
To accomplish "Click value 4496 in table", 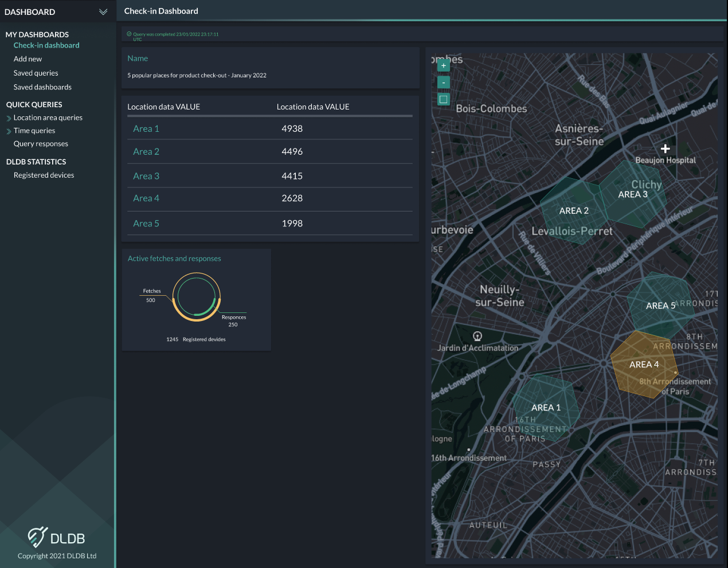I will [292, 152].
